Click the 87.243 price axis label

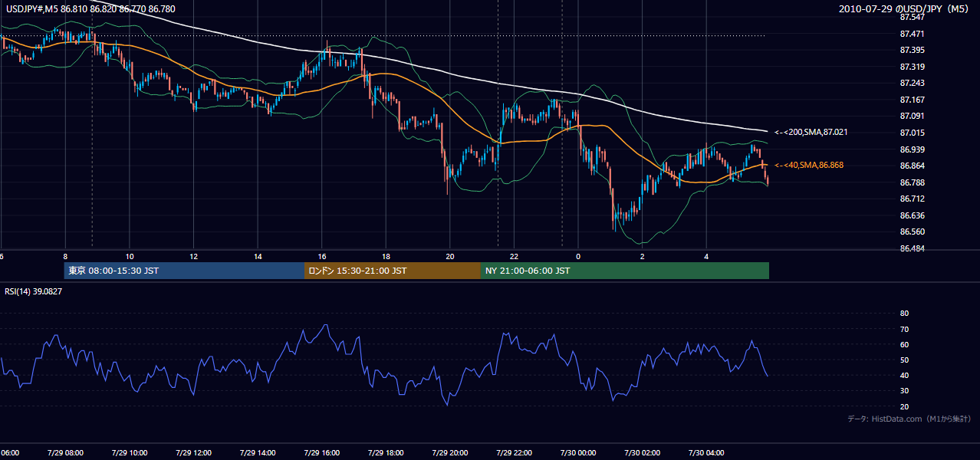pyautogui.click(x=912, y=83)
